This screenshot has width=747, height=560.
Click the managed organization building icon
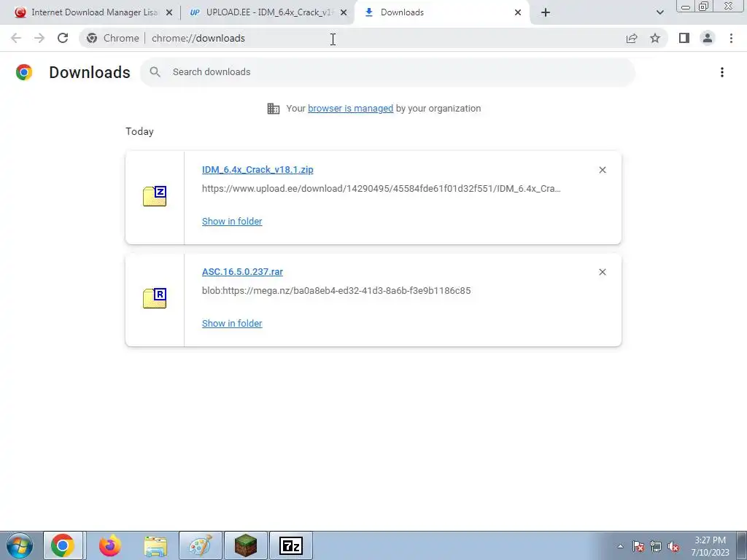coord(274,109)
